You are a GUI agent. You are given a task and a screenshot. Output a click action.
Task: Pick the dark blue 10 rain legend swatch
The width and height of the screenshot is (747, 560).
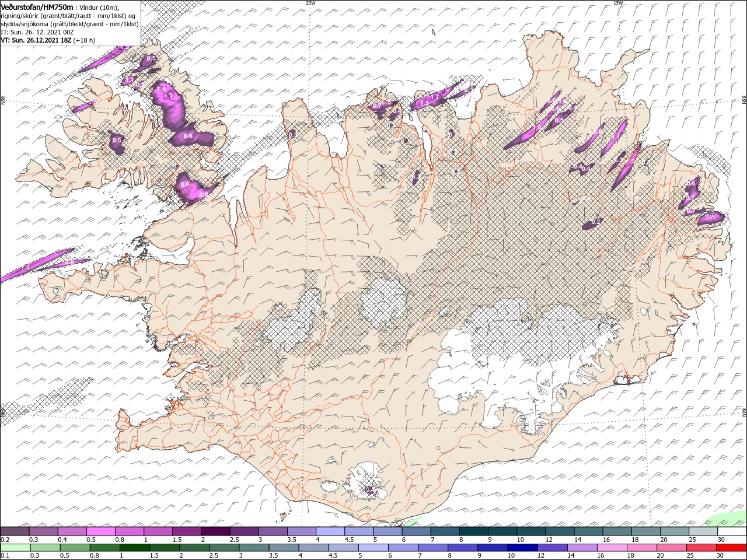(522, 548)
